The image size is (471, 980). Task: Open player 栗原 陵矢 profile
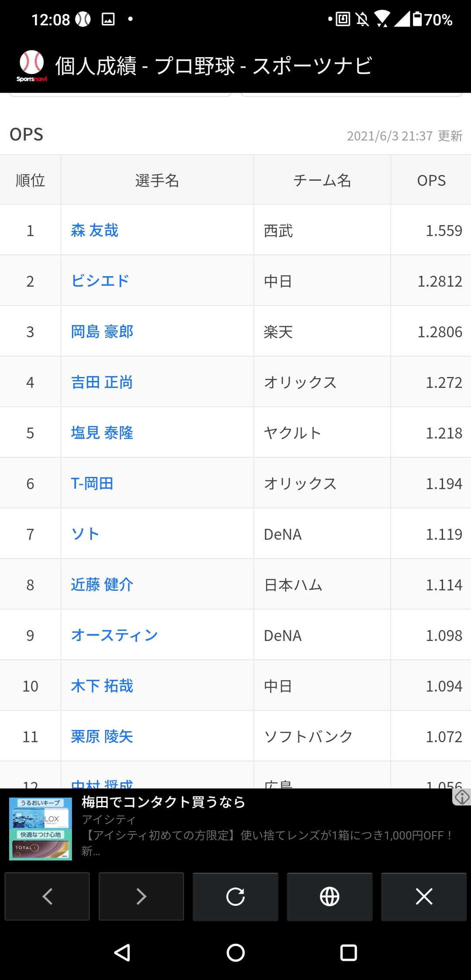102,737
